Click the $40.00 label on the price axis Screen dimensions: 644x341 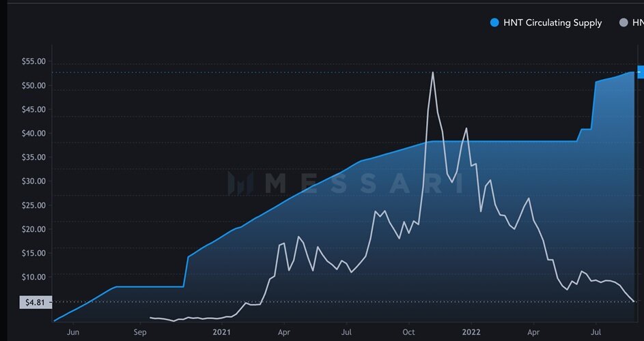[33, 134]
